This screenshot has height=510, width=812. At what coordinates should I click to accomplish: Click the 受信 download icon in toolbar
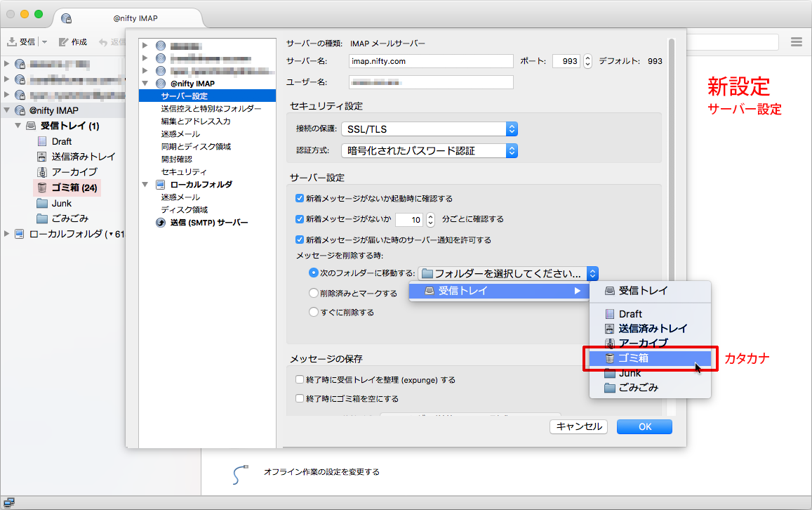tap(12, 42)
